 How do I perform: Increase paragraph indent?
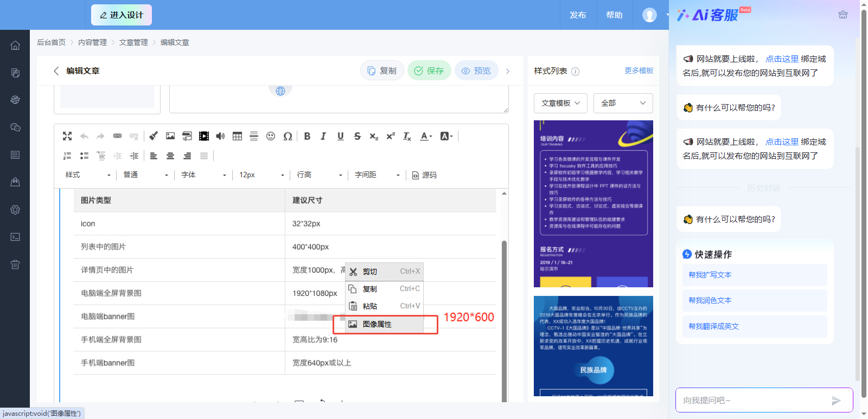[x=134, y=156]
